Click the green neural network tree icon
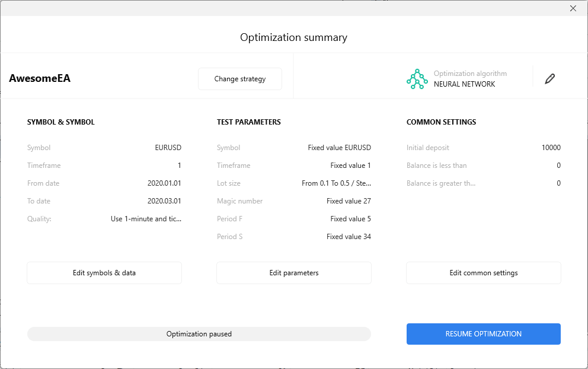The height and width of the screenshot is (369, 588). click(417, 79)
